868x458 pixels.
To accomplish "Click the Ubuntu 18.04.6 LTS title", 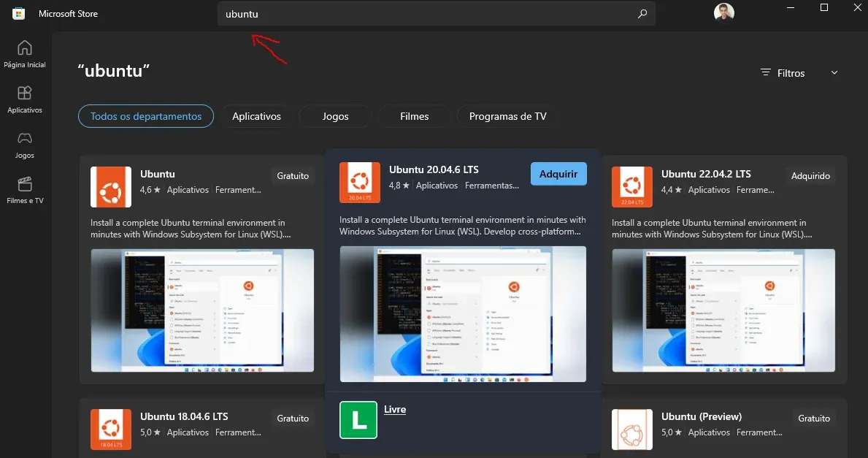I will tap(184, 416).
